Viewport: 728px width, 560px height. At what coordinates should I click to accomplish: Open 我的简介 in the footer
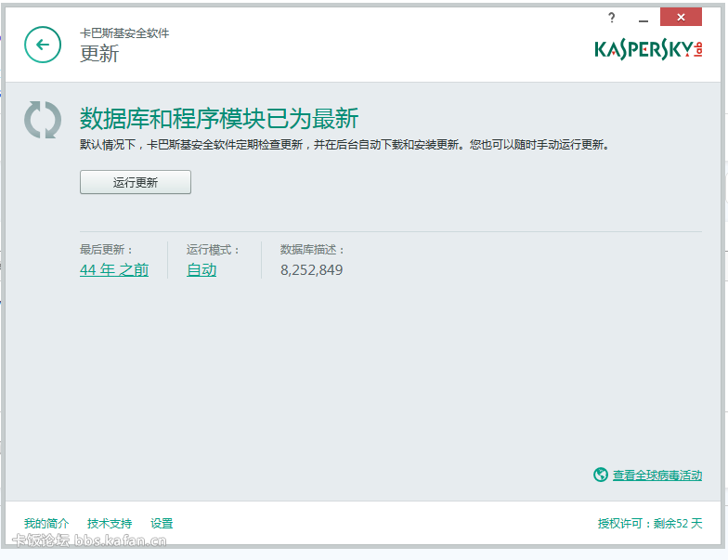click(x=46, y=524)
